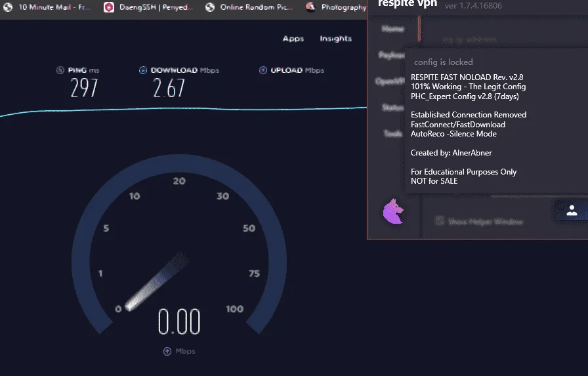The image size is (588, 376).
Task: Open the Tools section in respite vpn
Action: point(393,133)
